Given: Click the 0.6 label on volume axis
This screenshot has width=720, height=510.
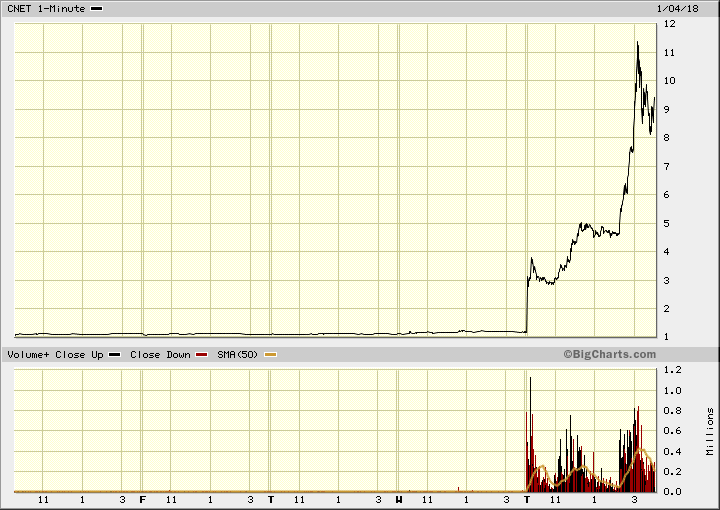Looking at the screenshot, I should [670, 431].
